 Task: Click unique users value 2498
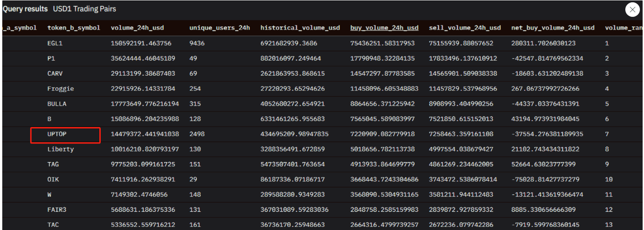tap(197, 134)
